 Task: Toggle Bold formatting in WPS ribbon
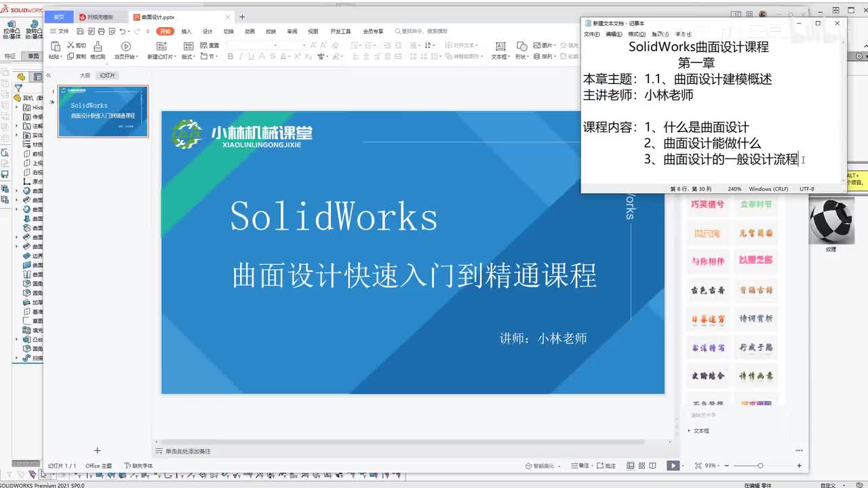click(x=231, y=57)
